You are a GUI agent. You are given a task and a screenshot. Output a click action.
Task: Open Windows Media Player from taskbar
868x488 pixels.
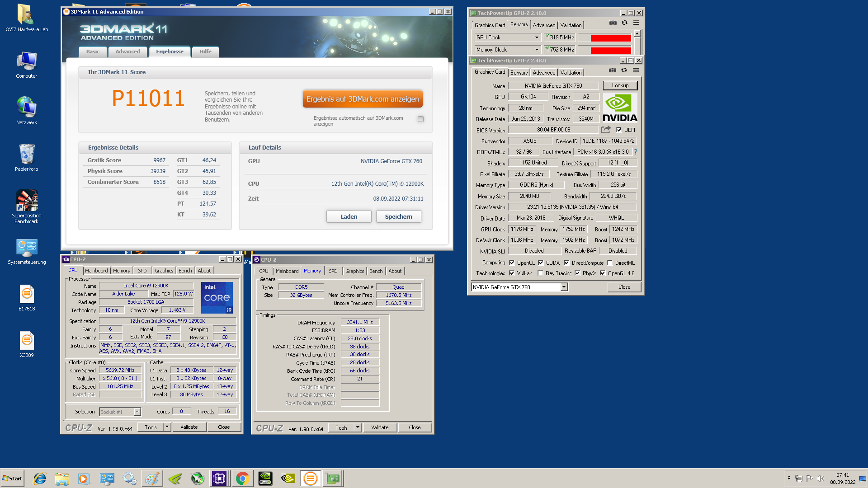84,479
